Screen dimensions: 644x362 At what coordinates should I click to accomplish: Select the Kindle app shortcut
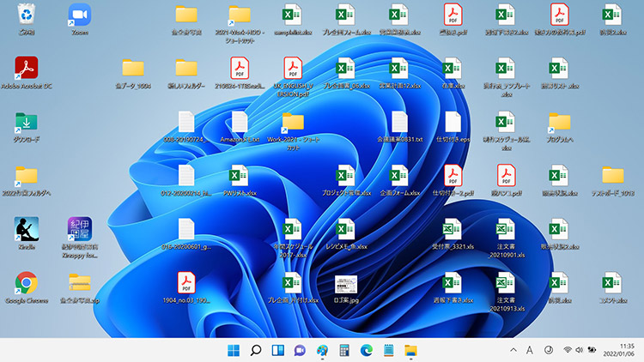click(x=27, y=229)
